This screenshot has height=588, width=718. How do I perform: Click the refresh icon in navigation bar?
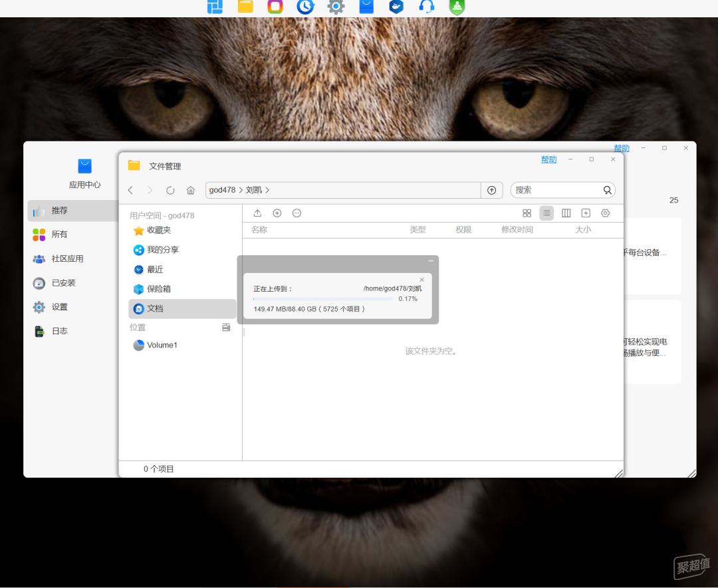pyautogui.click(x=170, y=190)
